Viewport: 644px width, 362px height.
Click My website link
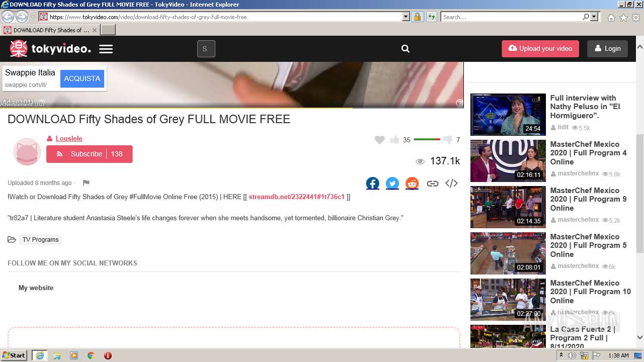(36, 288)
